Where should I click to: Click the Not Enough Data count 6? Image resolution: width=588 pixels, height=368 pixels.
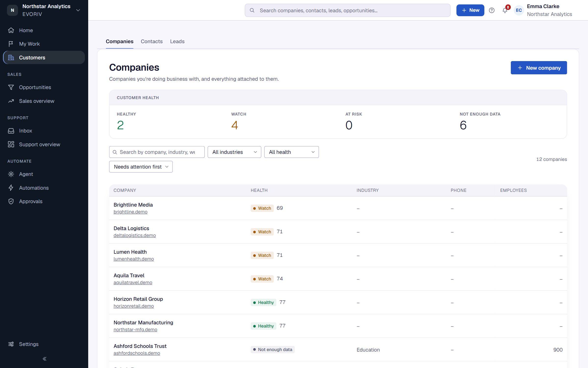463,125
